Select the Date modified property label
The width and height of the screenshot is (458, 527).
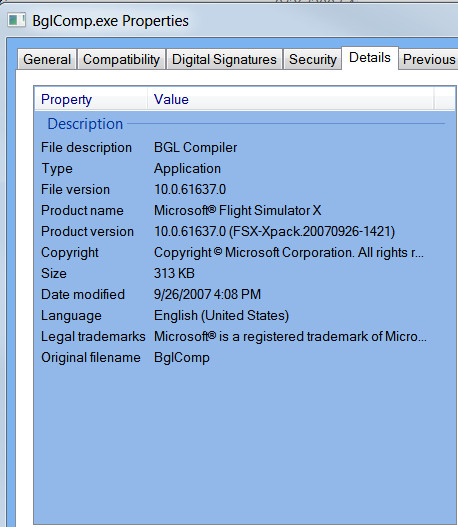(83, 294)
